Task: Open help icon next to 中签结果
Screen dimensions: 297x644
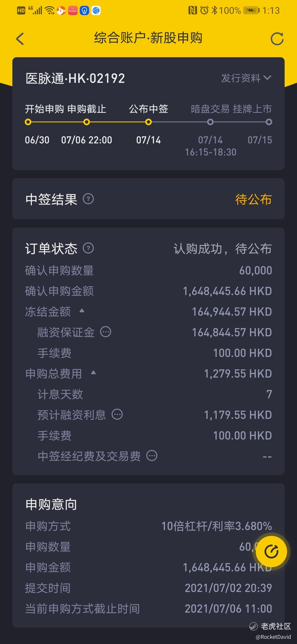Action: point(88,199)
